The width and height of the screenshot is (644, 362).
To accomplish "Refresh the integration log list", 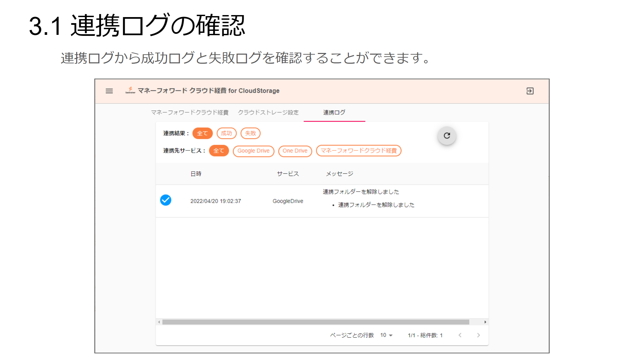I will 447,136.
